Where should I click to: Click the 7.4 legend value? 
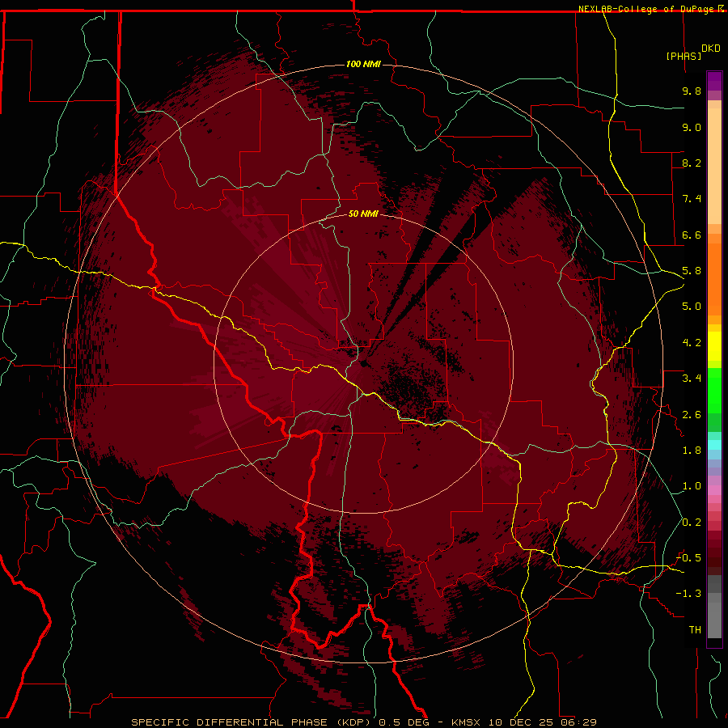coord(692,199)
